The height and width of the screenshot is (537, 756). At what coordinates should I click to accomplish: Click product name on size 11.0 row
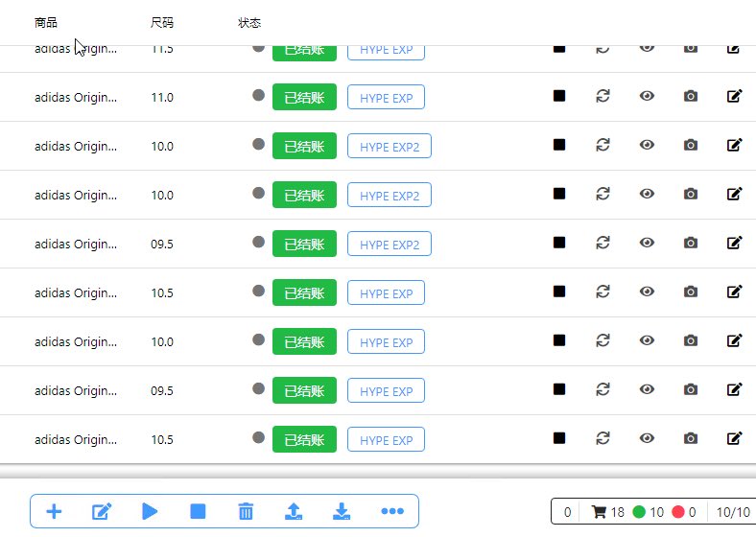click(x=76, y=98)
